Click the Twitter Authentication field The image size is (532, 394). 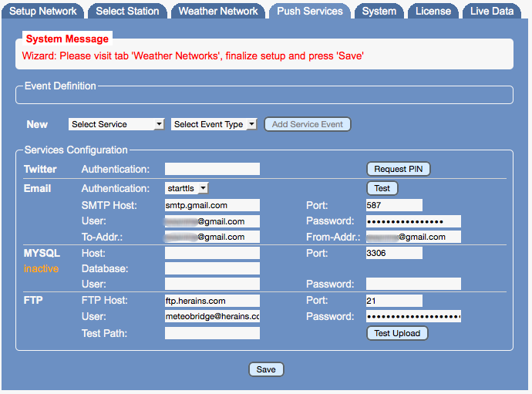click(x=212, y=169)
